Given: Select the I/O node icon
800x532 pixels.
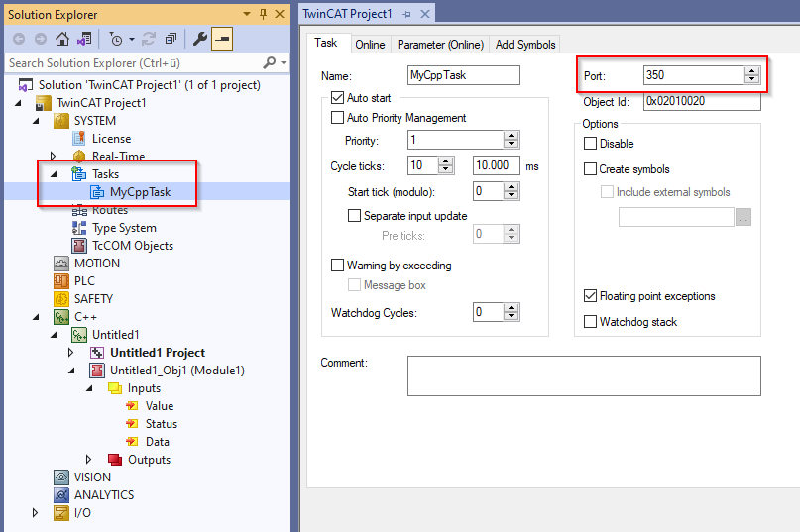Looking at the screenshot, I should [61, 512].
